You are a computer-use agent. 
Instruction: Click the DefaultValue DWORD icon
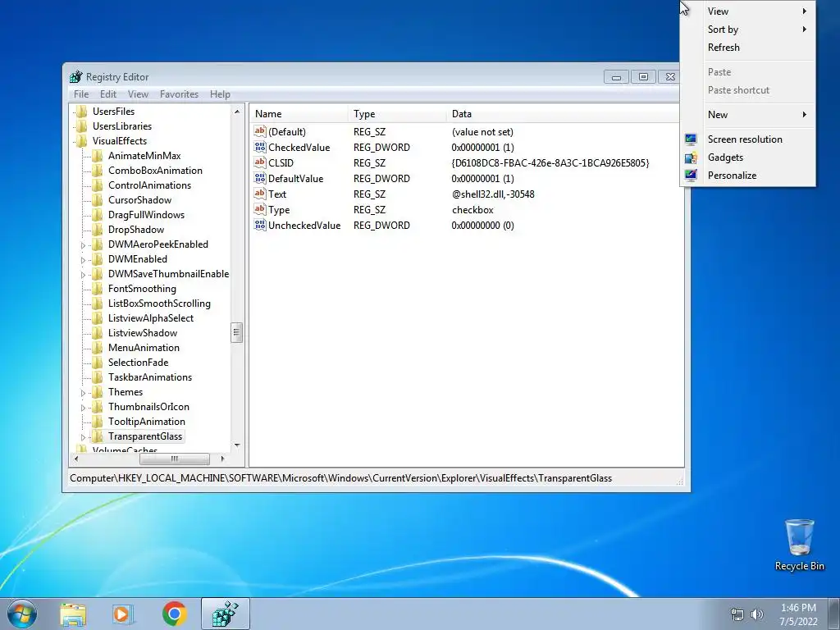coord(260,178)
